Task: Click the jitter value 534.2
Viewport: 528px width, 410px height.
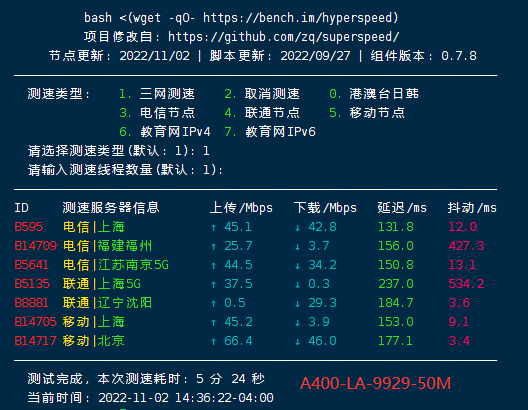Action: pos(466,284)
